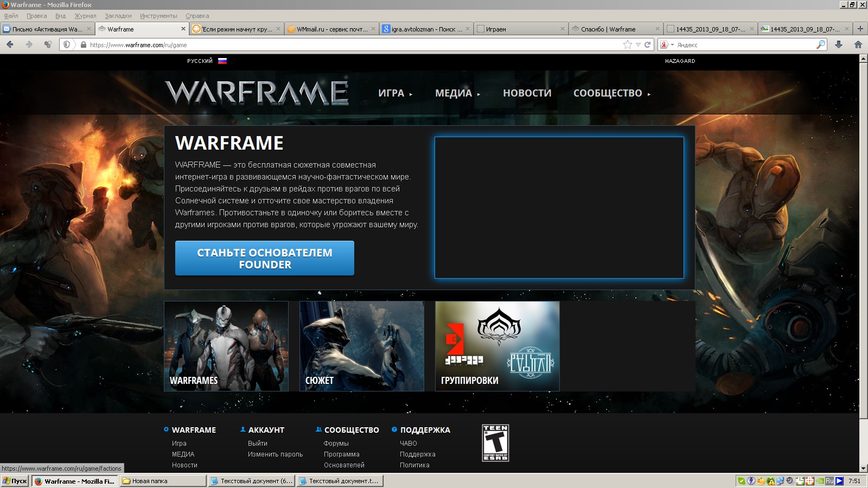Open the НОВОСТИ navigation link
This screenshot has width=868, height=488.
pos(527,93)
